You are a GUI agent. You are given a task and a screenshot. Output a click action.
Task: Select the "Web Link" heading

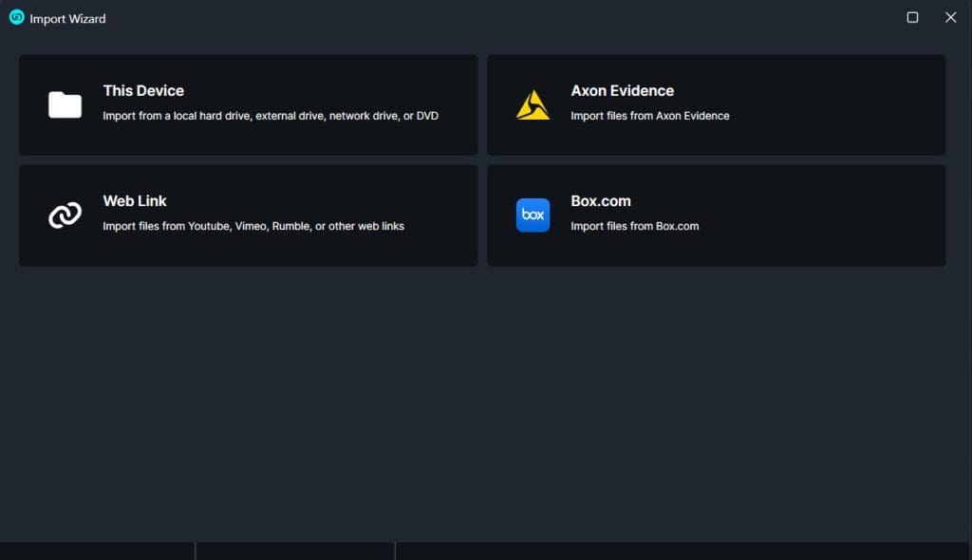[x=135, y=201]
